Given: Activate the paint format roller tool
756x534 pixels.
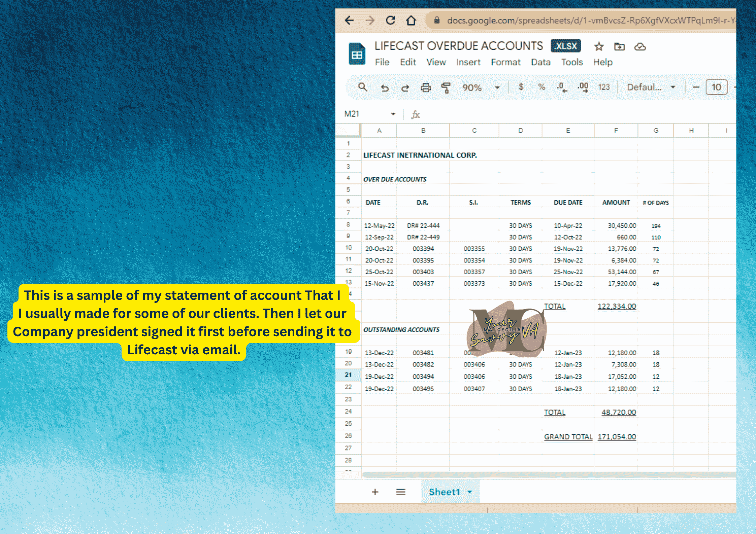Looking at the screenshot, I should click(x=446, y=88).
